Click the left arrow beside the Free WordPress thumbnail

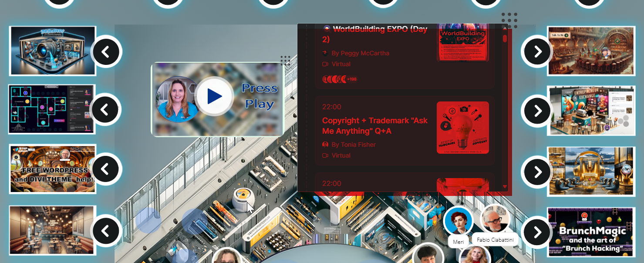point(106,169)
